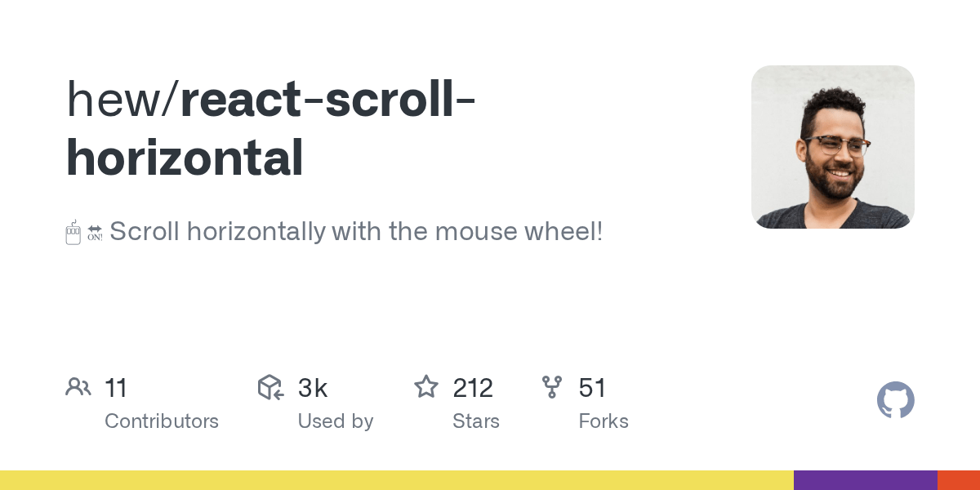Screen dimensions: 980x490
Task: Click the orange-red language bar segment
Action: click(x=958, y=480)
